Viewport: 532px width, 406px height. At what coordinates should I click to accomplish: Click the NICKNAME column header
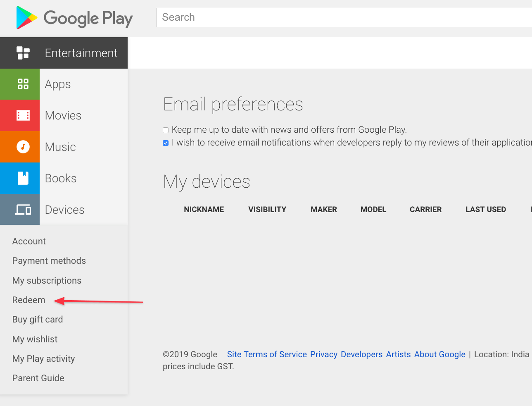[x=204, y=210]
